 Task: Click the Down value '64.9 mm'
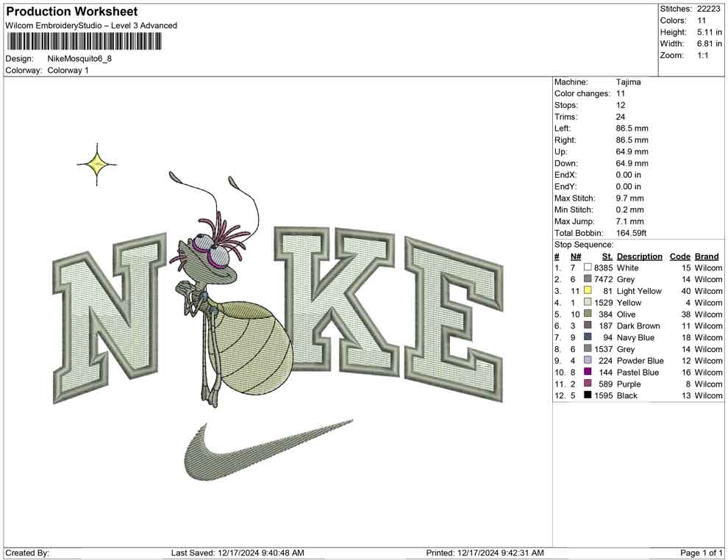(632, 163)
